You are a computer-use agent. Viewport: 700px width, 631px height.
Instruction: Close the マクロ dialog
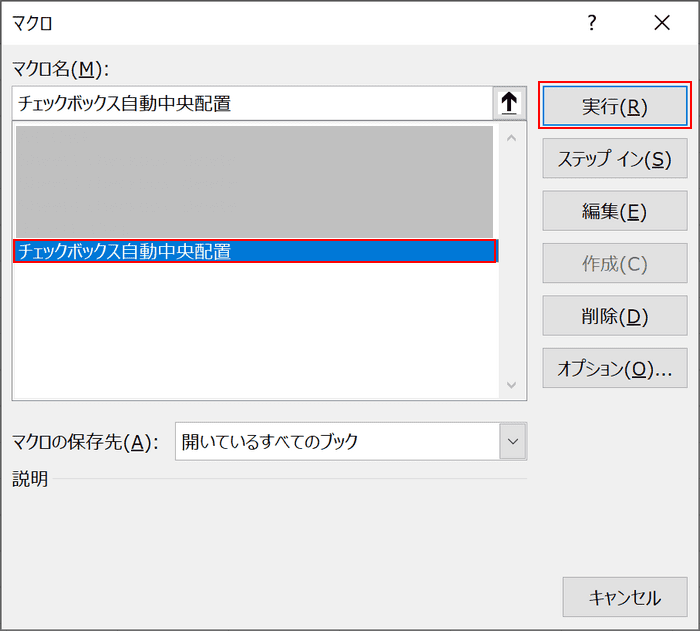(662, 22)
